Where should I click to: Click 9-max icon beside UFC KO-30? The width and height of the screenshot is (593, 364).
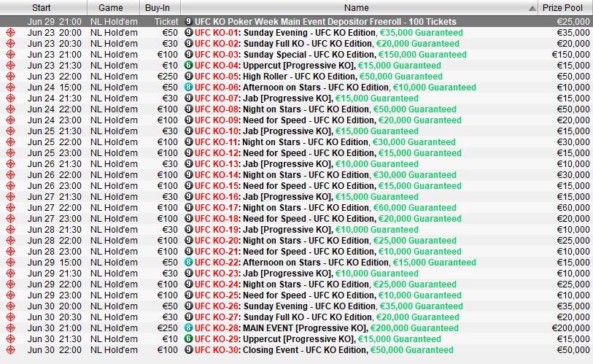pos(188,350)
